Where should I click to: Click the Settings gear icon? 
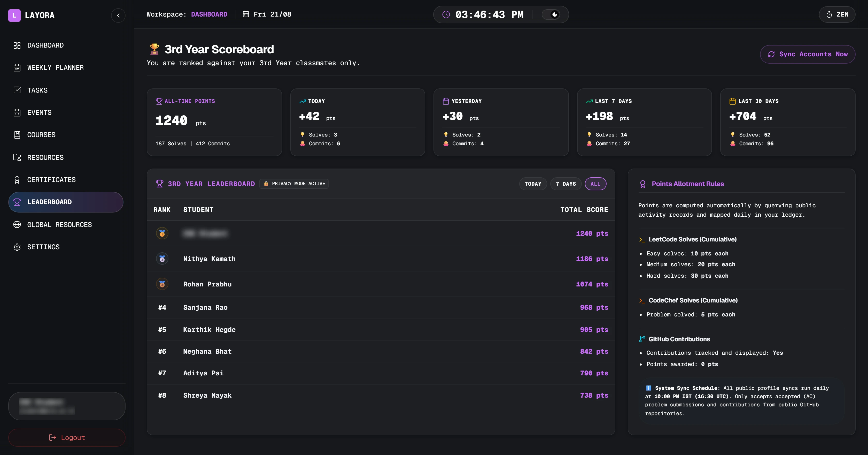point(17,247)
